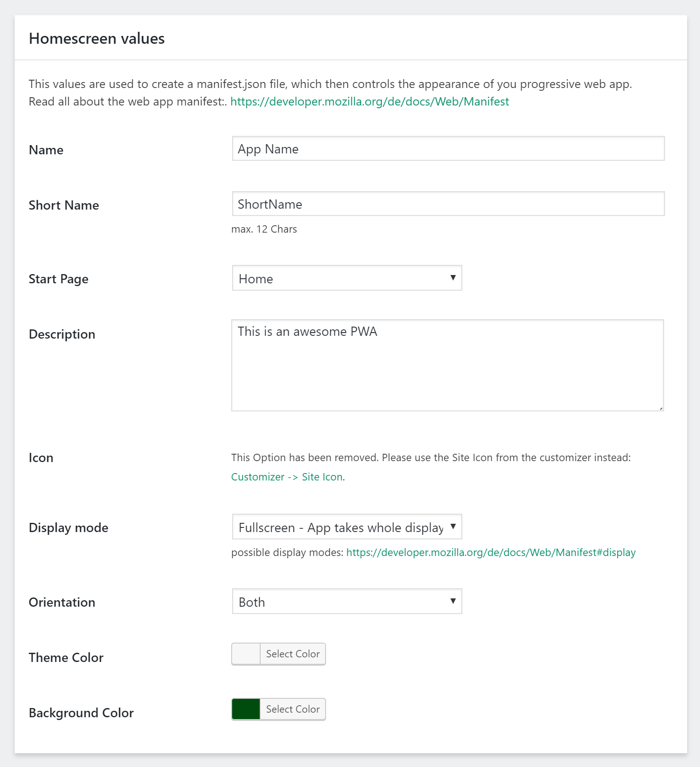Follow the Customizer Site Icon link

287,477
